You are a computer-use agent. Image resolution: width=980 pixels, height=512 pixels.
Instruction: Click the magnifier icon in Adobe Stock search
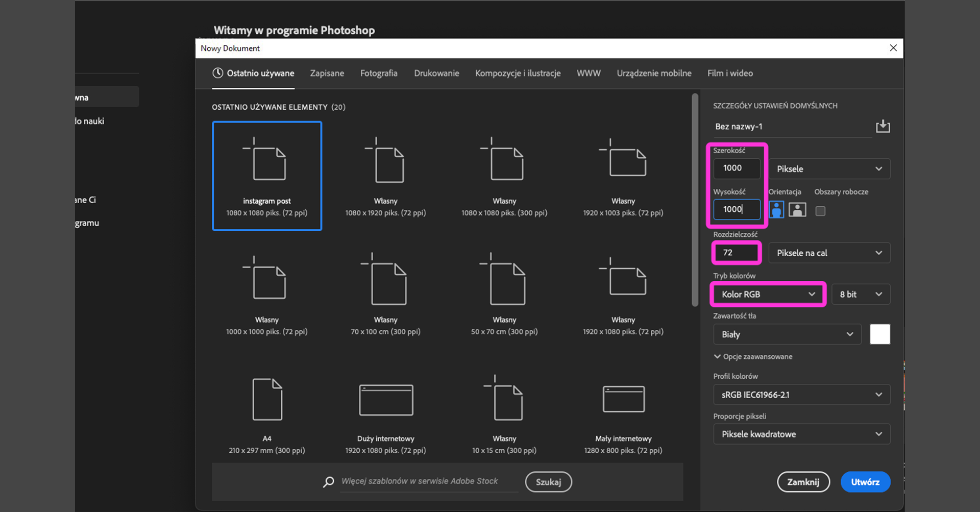coord(329,481)
